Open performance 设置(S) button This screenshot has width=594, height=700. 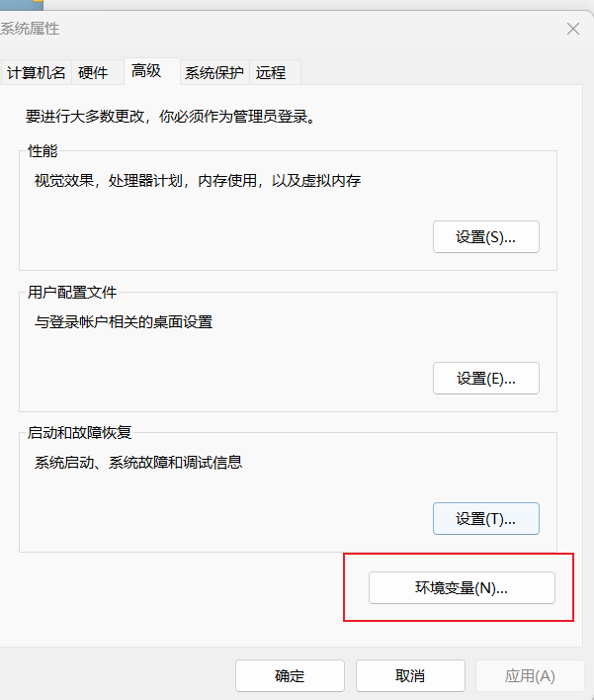(485, 237)
